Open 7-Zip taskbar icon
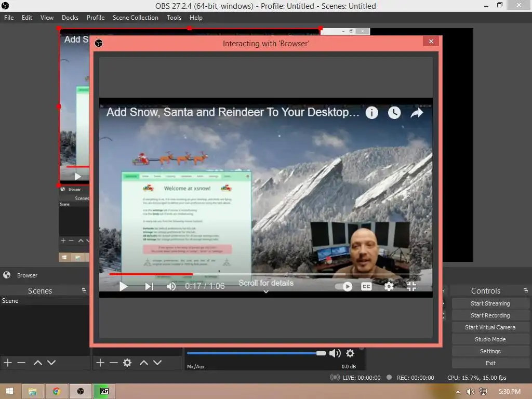The height and width of the screenshot is (399, 532). click(104, 391)
